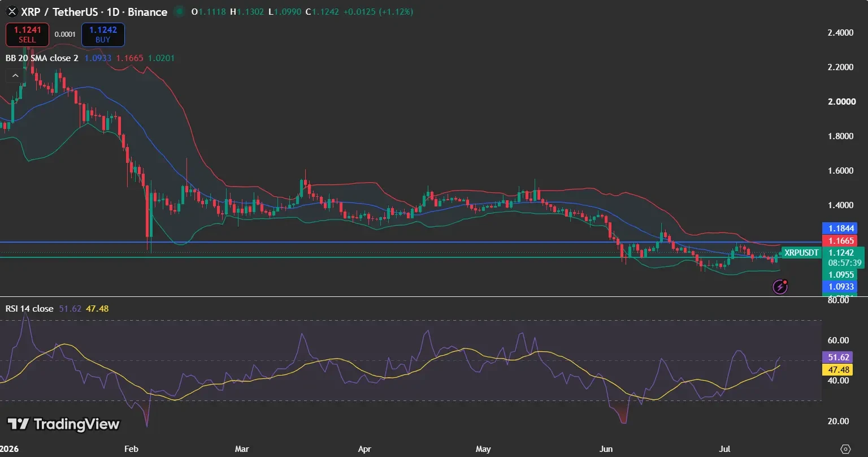Click the XRPUSDT green price tag
Image resolution: width=868 pixels, height=457 pixels.
click(x=801, y=253)
